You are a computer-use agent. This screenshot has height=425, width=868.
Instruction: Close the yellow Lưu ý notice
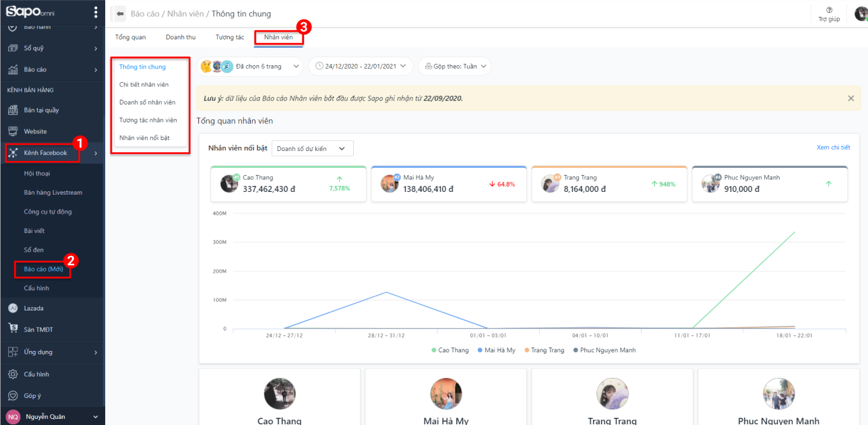pyautogui.click(x=850, y=98)
